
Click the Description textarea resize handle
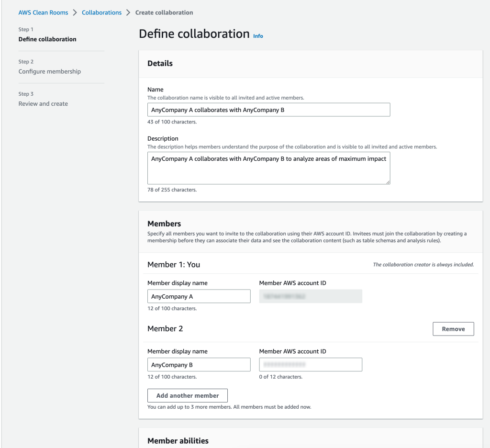[x=388, y=182]
